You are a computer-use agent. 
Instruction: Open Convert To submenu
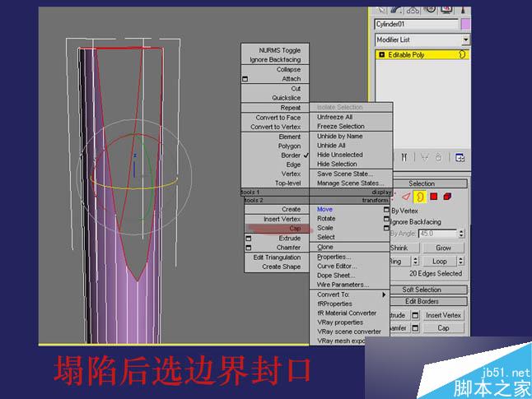[x=349, y=295]
